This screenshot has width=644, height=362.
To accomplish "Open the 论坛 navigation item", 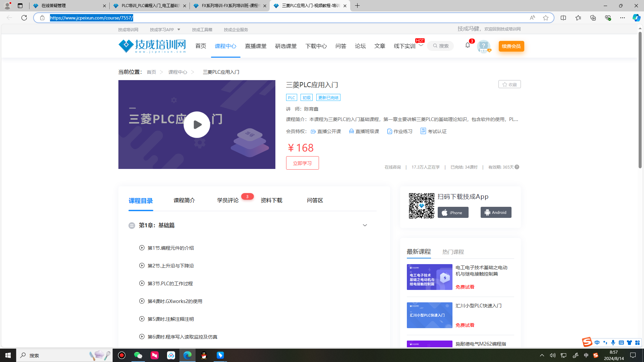I will [x=360, y=46].
